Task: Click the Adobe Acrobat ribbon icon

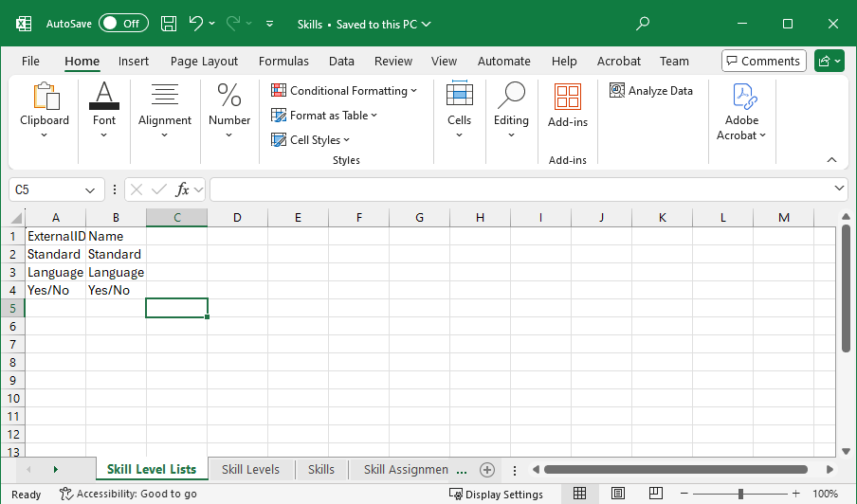Action: pyautogui.click(x=741, y=112)
